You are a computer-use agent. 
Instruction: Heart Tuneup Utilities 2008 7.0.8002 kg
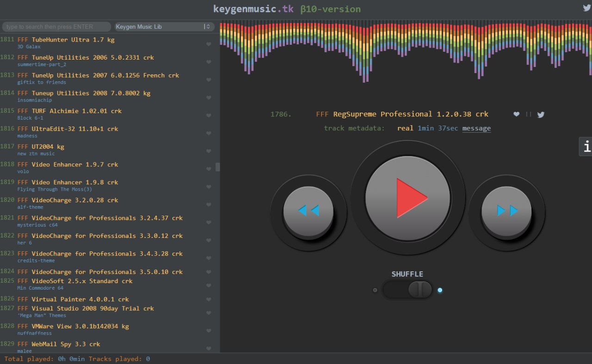point(209,97)
